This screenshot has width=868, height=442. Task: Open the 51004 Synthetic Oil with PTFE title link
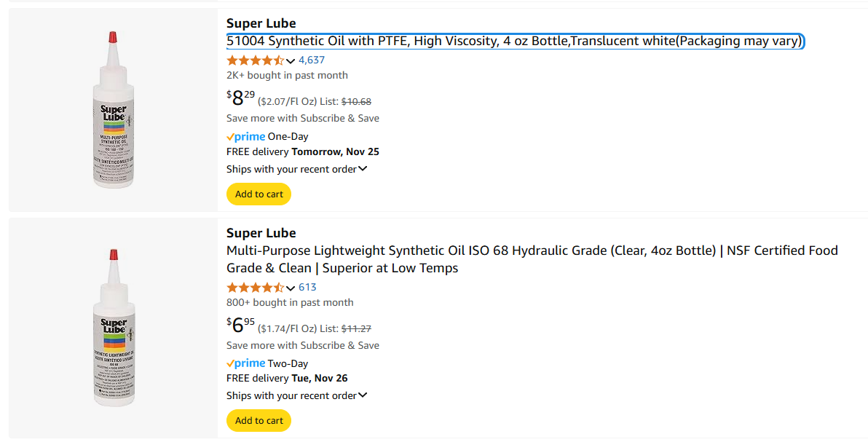[x=515, y=41]
